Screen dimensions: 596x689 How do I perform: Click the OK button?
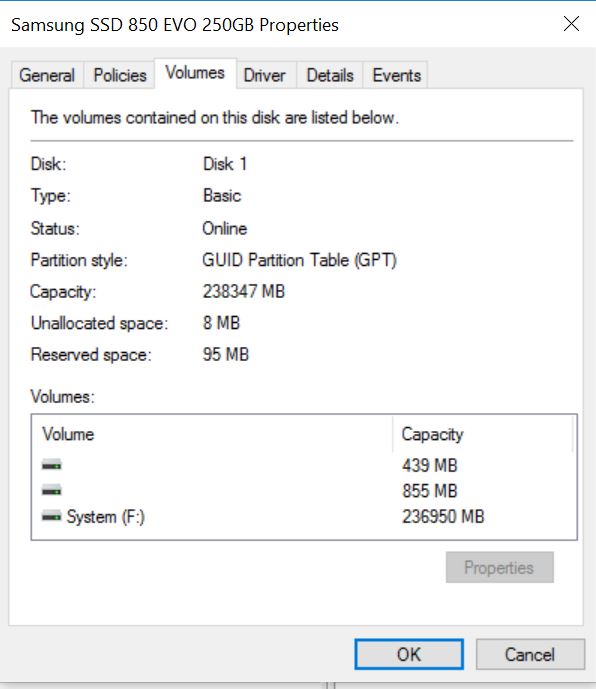click(409, 654)
